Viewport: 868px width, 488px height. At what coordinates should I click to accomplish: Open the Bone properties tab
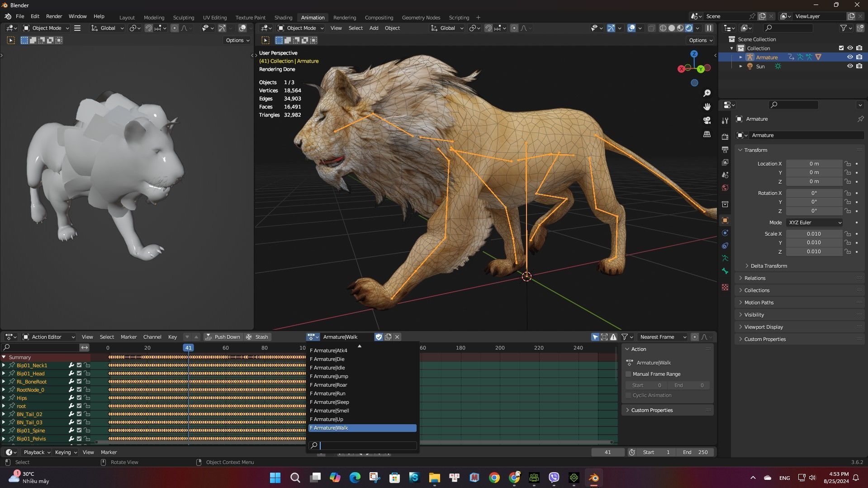pyautogui.click(x=725, y=271)
